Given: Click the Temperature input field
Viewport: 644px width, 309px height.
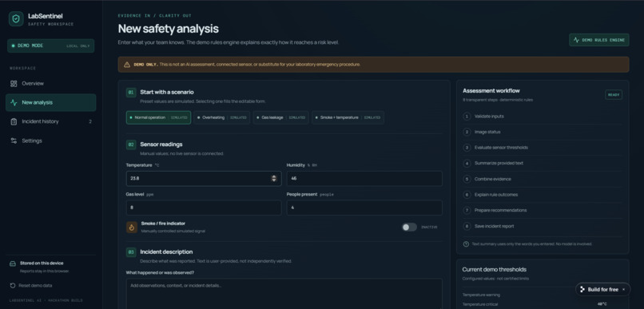Looking at the screenshot, I should point(204,179).
